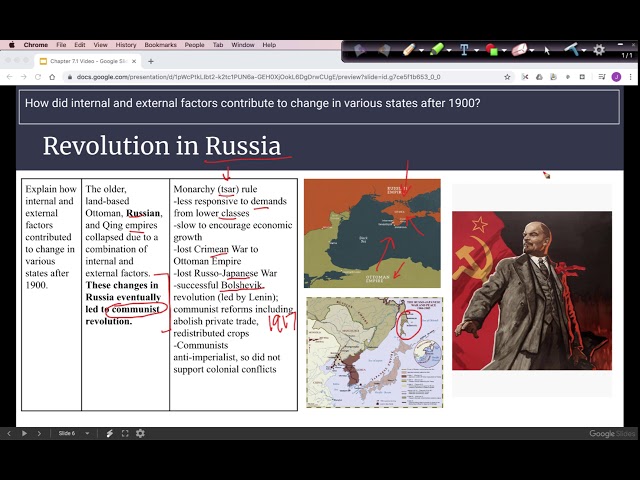Go to next slide
Screen dimensions: 640x480
(x=39, y=433)
